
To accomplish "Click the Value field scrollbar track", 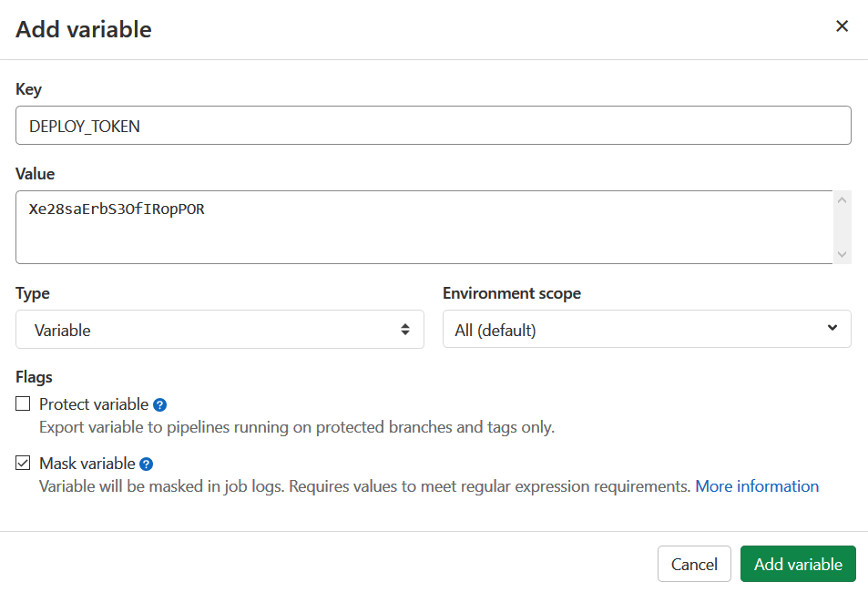I will [842, 228].
